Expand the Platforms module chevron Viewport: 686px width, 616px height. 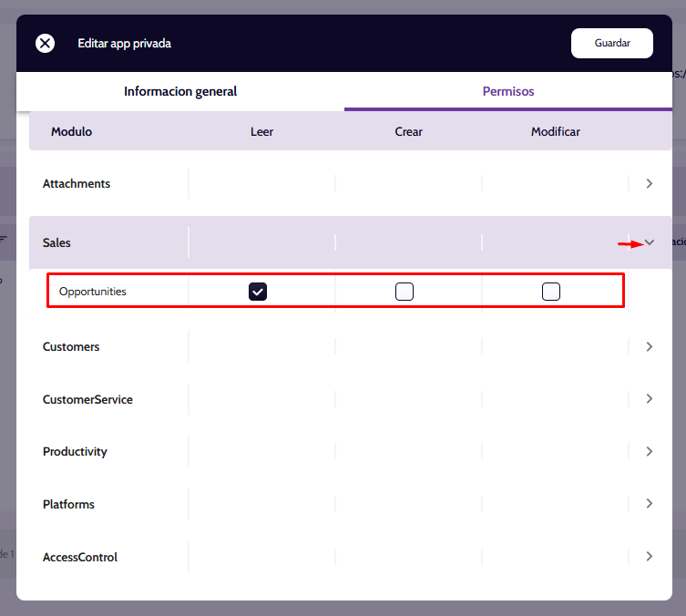649,504
